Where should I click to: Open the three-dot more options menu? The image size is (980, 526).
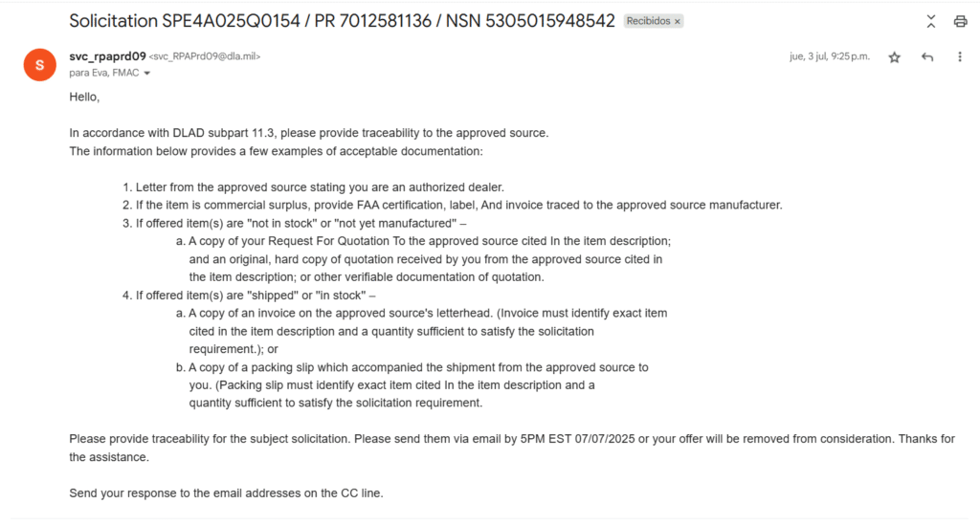[x=960, y=57]
